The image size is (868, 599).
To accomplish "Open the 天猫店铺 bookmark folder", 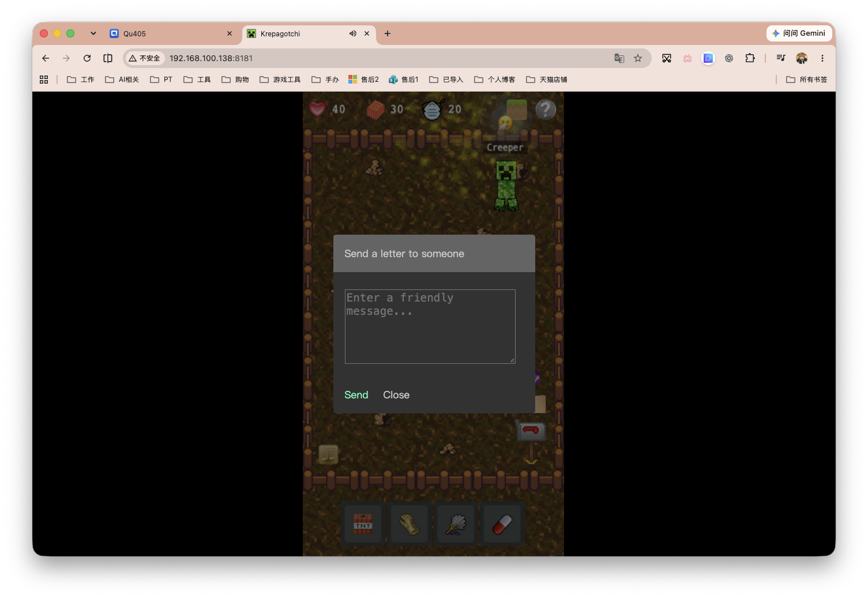I will (547, 80).
